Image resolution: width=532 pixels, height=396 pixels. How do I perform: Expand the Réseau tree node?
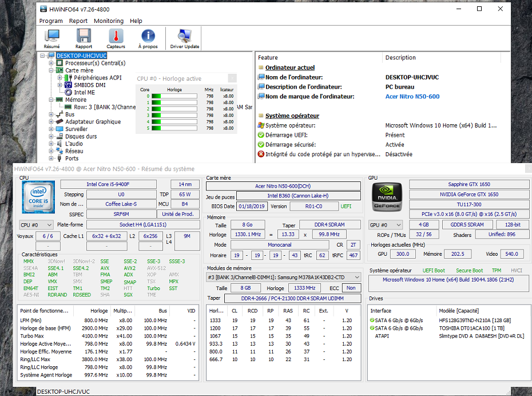51,151
